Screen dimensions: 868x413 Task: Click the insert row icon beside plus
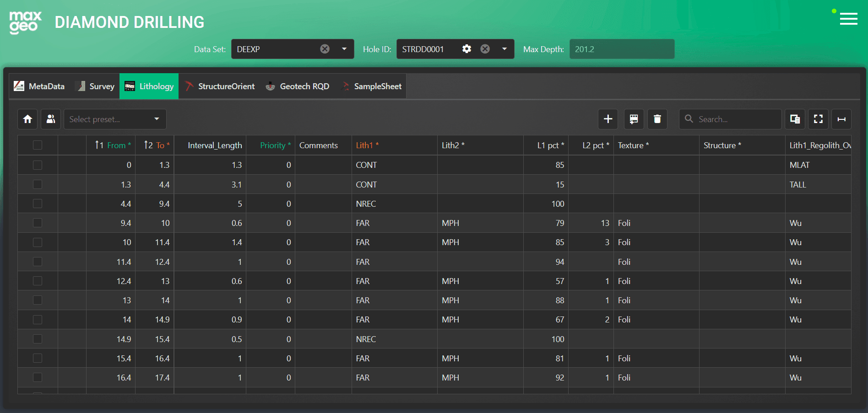click(x=634, y=119)
